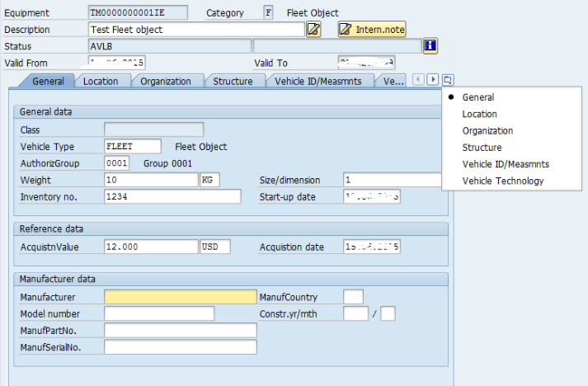This screenshot has width=588, height=386.
Task: Choose Structure in tab list menu
Action: click(x=482, y=148)
